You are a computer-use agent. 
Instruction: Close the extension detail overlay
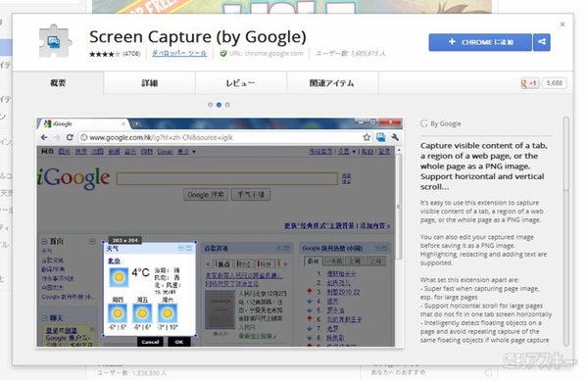[563, 24]
